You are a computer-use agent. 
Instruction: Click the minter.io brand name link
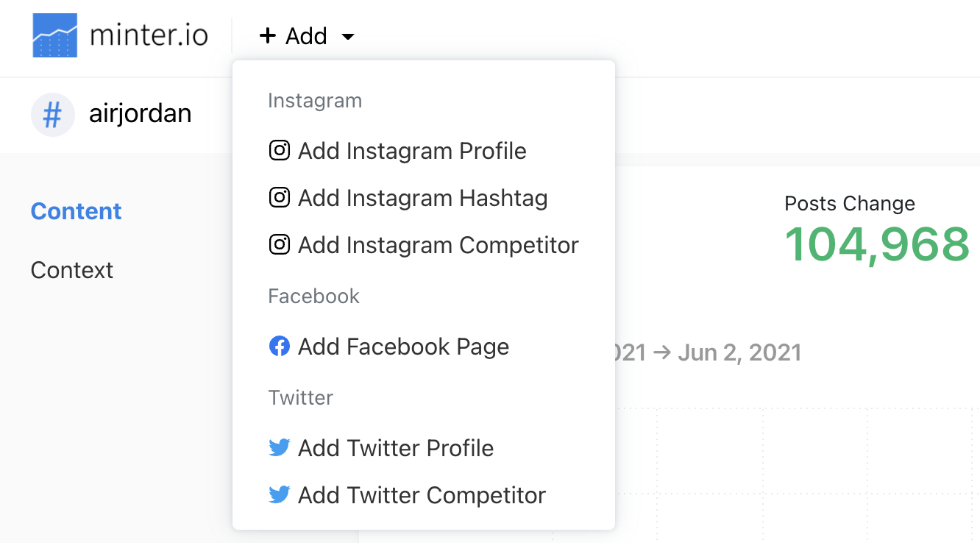tap(149, 35)
